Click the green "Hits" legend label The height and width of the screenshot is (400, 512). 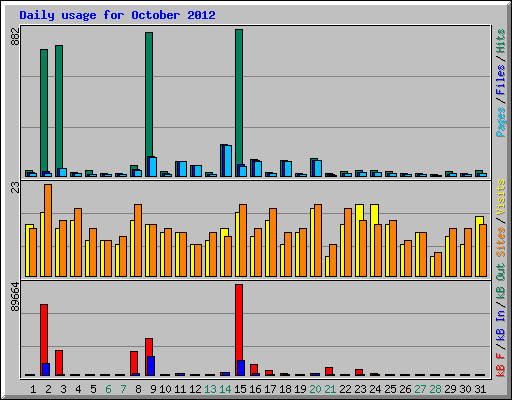click(500, 41)
